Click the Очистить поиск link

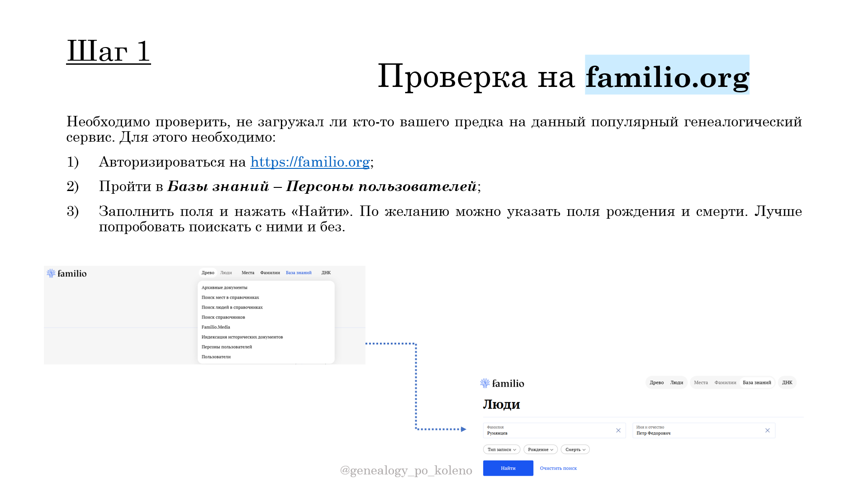pos(558,468)
